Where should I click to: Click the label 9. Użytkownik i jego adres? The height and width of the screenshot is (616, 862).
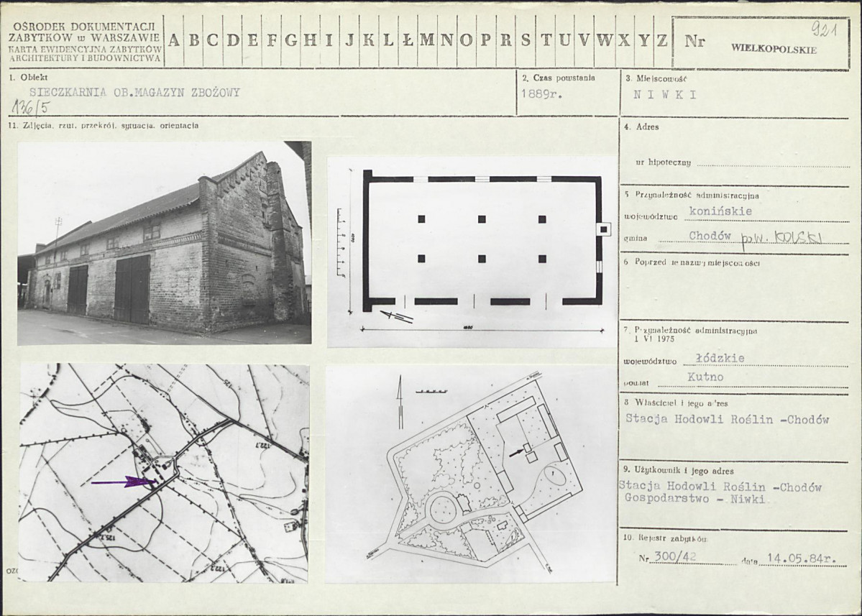679,471
